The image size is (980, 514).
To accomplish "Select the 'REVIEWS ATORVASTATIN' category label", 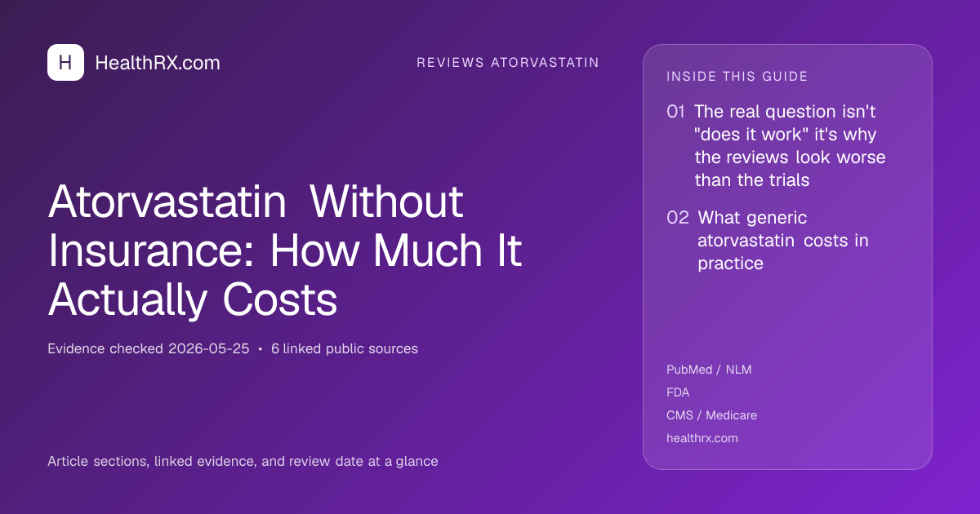I will point(508,63).
